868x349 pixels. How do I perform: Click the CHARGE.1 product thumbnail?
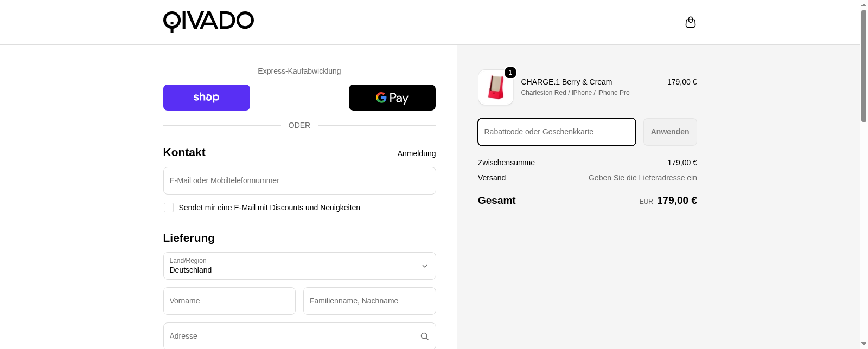(496, 87)
